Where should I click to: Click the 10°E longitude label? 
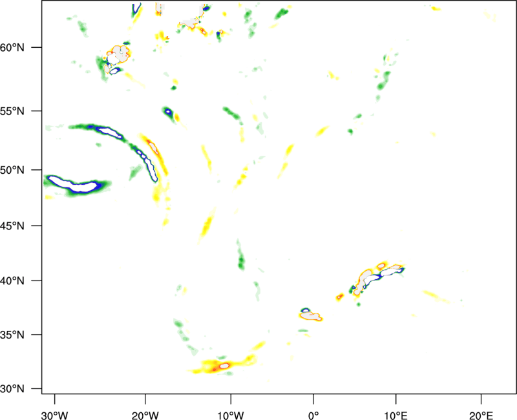click(396, 415)
